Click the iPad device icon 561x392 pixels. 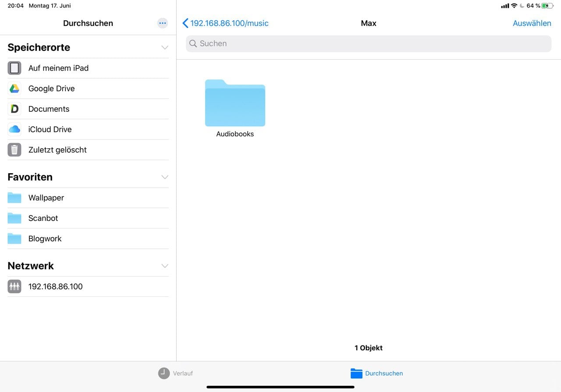point(14,68)
